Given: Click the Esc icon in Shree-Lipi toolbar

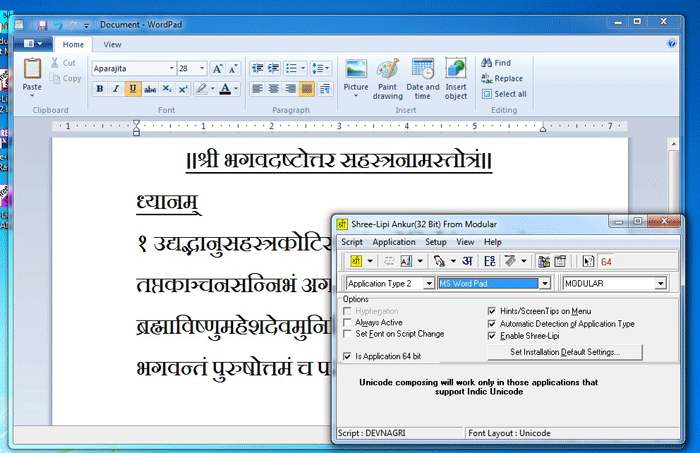Looking at the screenshot, I should (x=489, y=261).
